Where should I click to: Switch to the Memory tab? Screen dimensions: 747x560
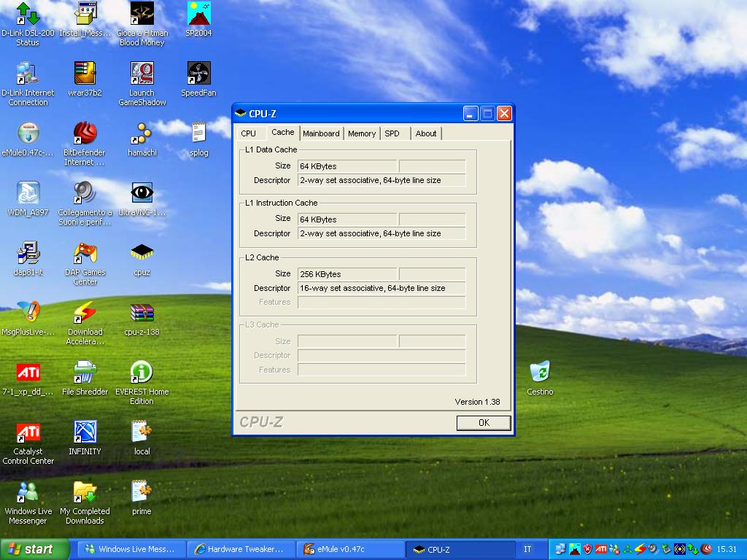361,133
